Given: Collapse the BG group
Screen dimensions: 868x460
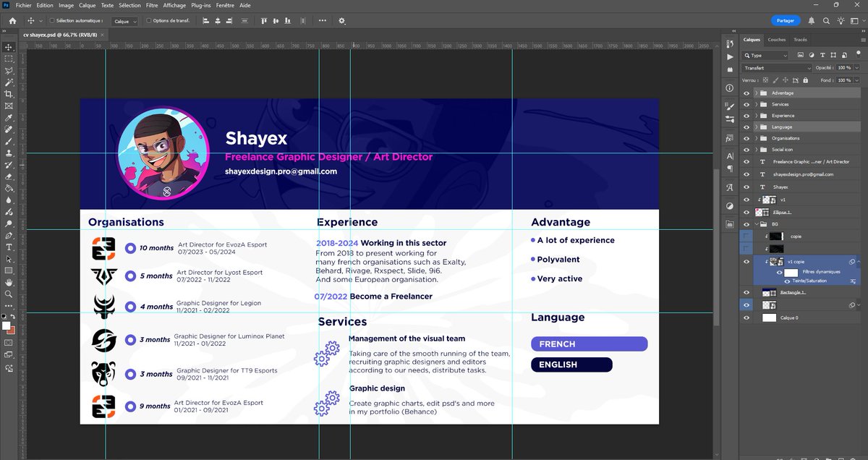Looking at the screenshot, I should click(x=756, y=224).
